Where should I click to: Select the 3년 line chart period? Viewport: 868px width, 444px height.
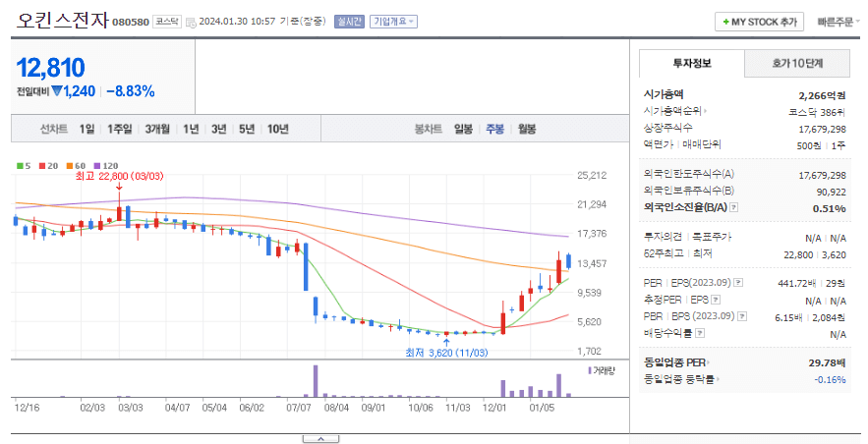(x=218, y=130)
